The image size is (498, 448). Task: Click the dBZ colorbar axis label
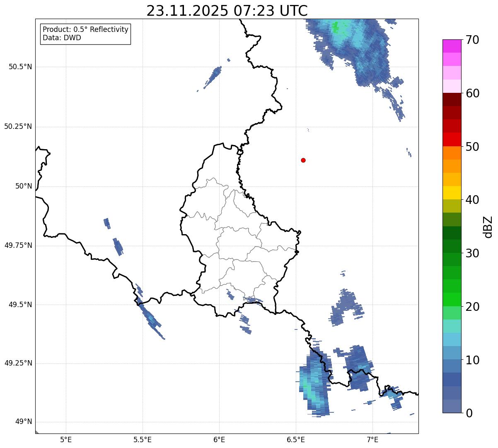point(488,226)
